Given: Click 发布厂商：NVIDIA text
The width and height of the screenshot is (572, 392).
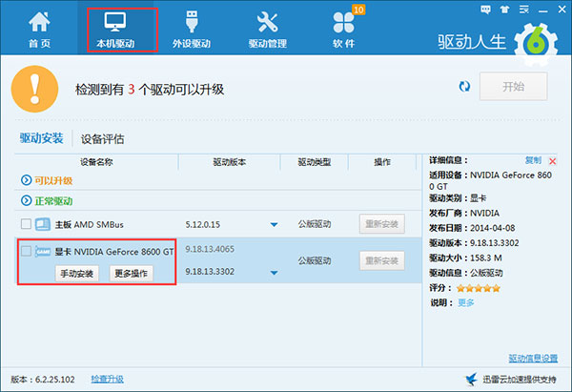Looking at the screenshot, I should 464,213.
